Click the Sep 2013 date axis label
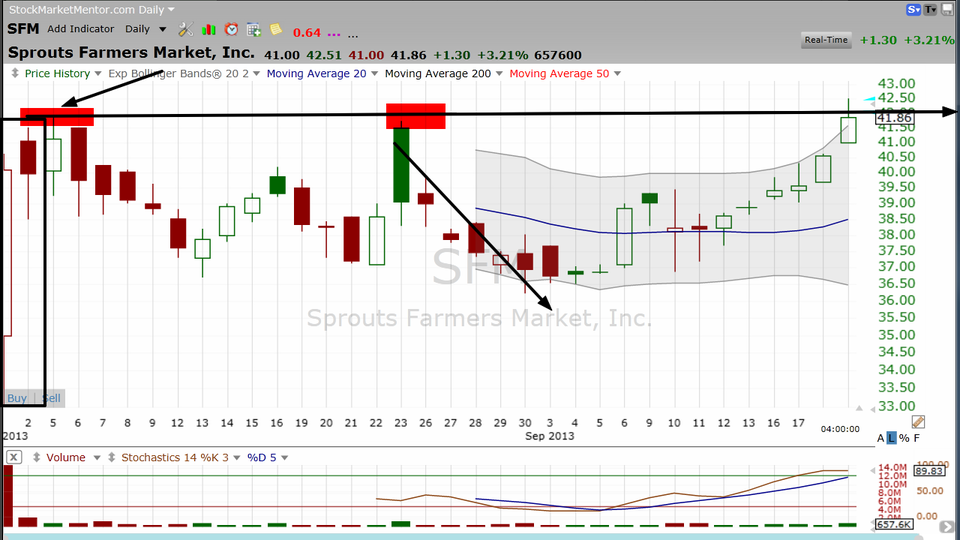 [550, 436]
